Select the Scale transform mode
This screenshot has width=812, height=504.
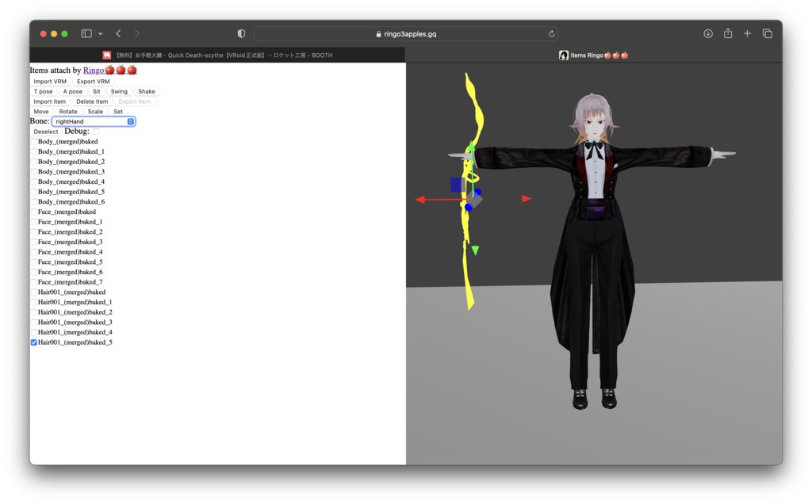tap(95, 111)
